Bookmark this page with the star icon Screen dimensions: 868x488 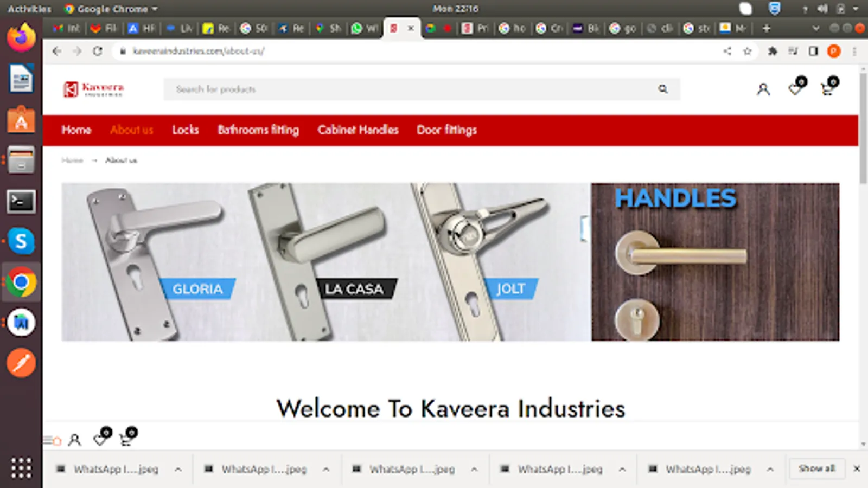pos(747,51)
